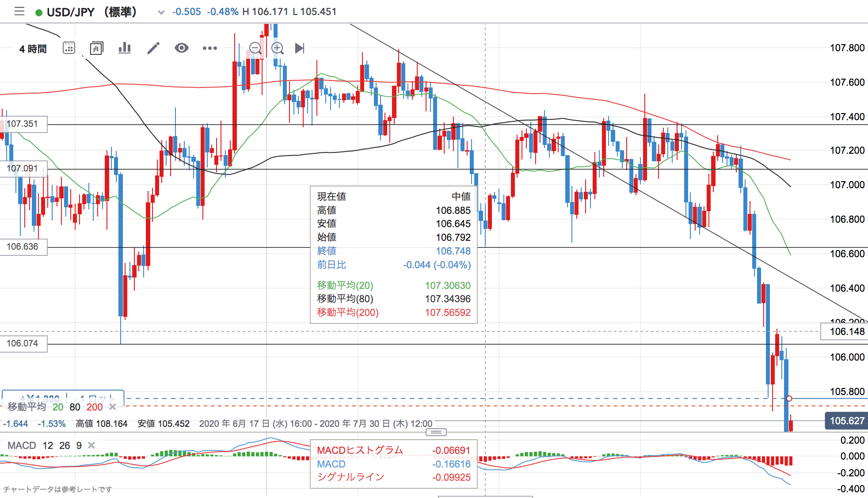868x498 pixels.
Task: Click the 移動平均(20) value 107.30630
Action: click(448, 285)
